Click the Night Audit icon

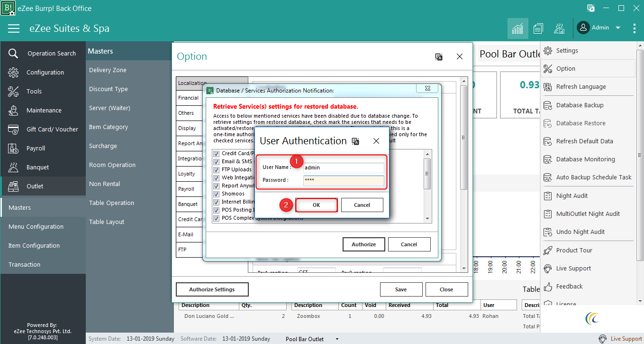(548, 196)
